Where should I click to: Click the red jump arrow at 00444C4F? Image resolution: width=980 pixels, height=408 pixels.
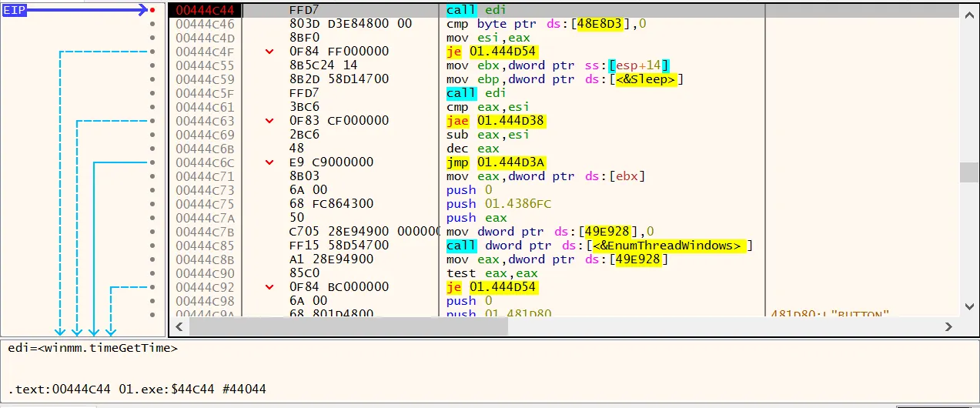pos(269,52)
